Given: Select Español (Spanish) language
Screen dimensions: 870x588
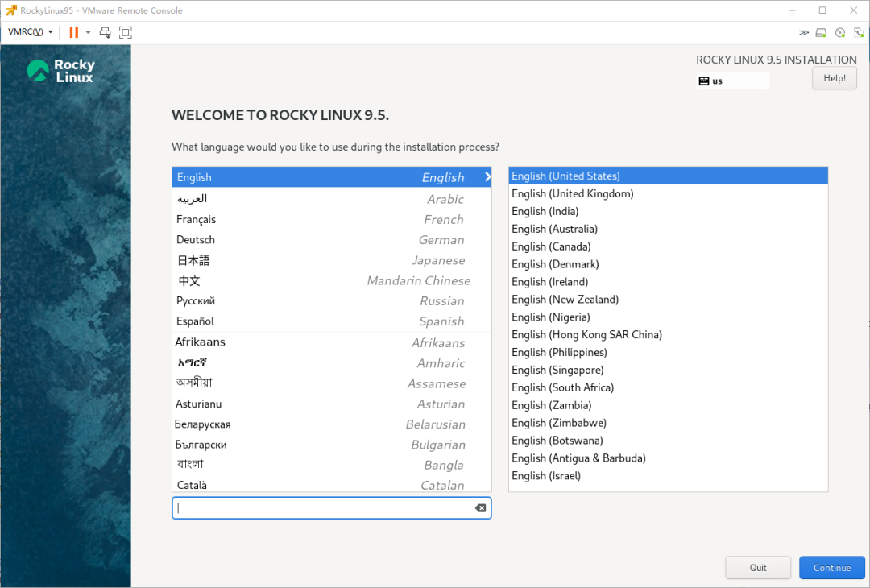Looking at the screenshot, I should tap(332, 321).
